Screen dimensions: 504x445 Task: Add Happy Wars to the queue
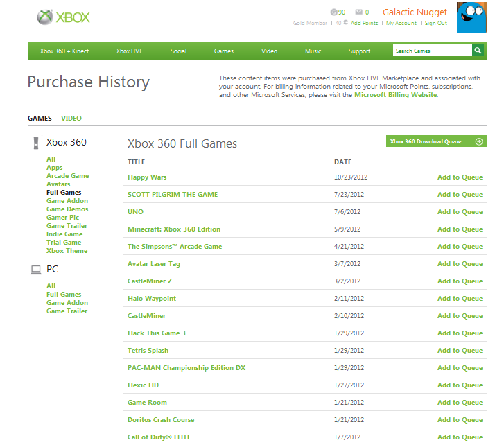point(460,177)
